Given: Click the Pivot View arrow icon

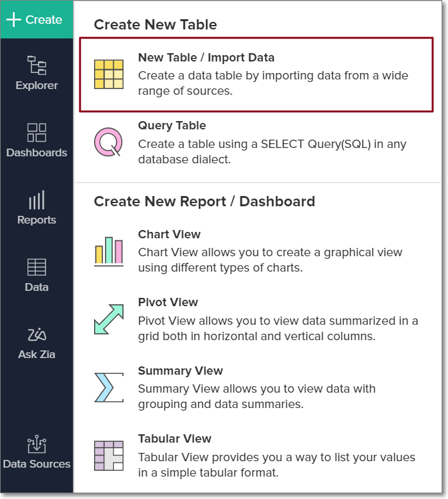Looking at the screenshot, I should point(108,319).
